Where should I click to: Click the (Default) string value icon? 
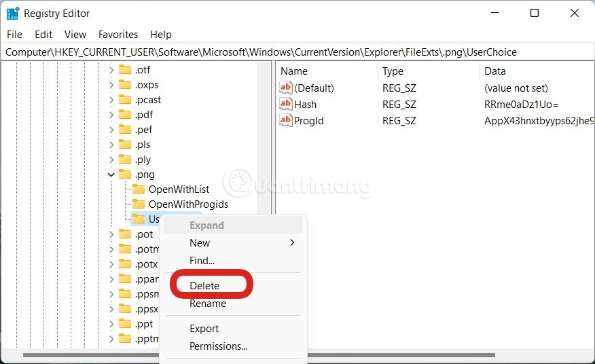pyautogui.click(x=286, y=88)
